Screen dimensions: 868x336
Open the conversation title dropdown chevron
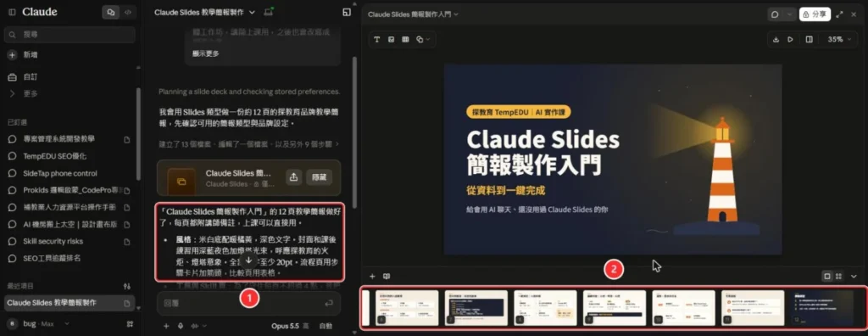pyautogui.click(x=253, y=12)
